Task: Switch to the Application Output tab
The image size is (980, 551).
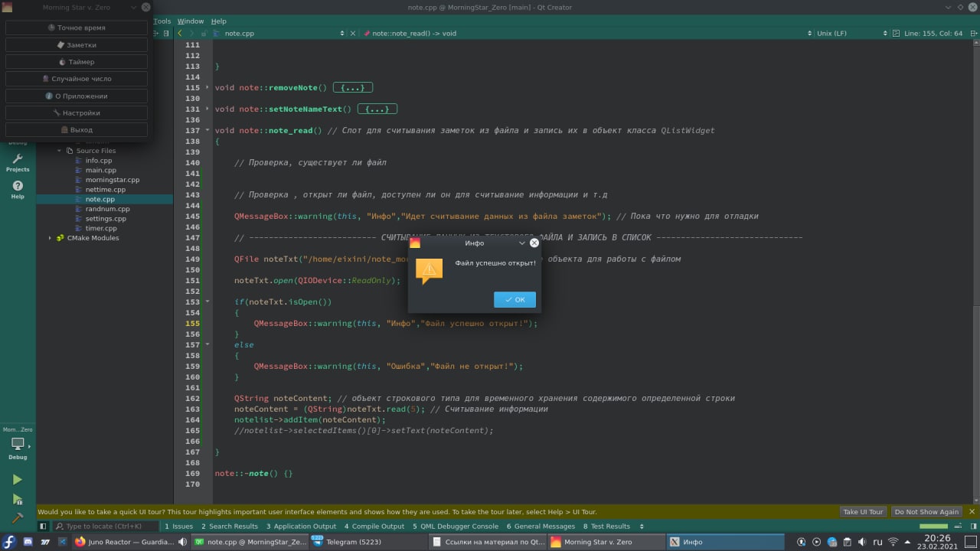Action: point(301,527)
